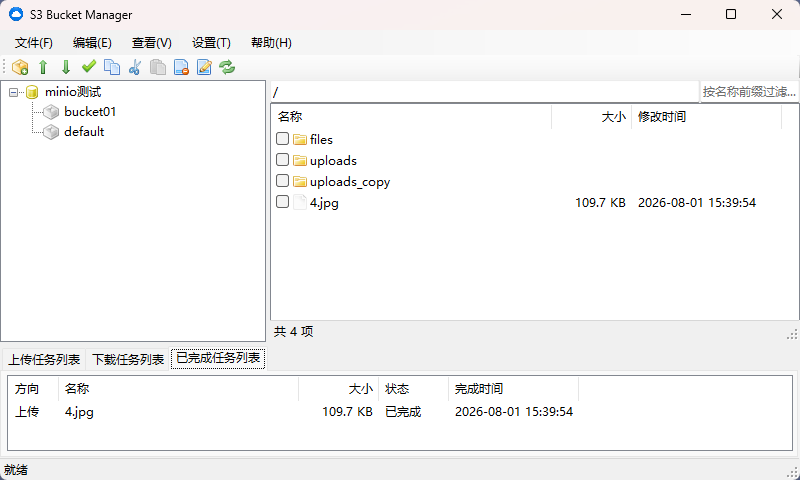Focus the 按名称前缀过滤 filter field

tap(749, 92)
